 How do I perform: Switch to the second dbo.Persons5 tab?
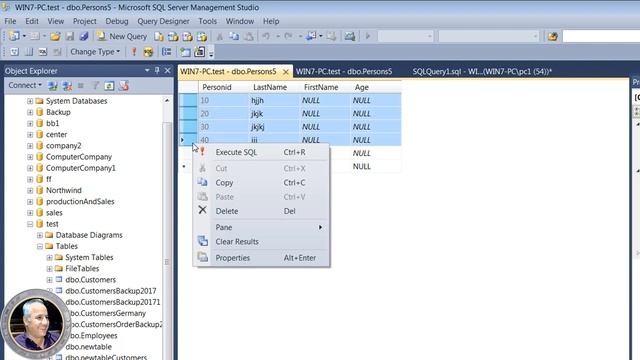click(x=344, y=71)
